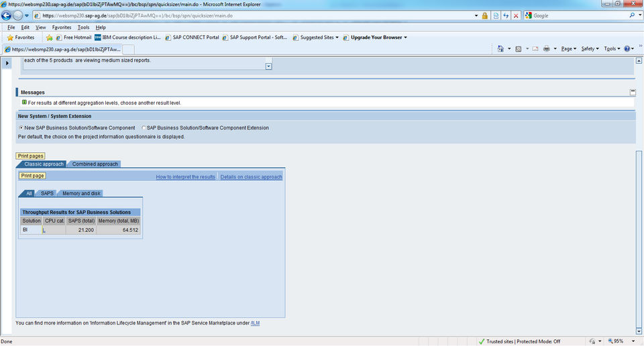Open the Home icon dropdown arrow
The image size is (644, 346).
pos(509,49)
